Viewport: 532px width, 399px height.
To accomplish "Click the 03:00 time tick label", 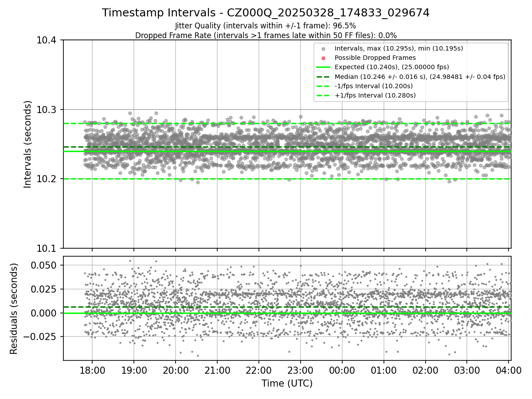I will click(467, 370).
